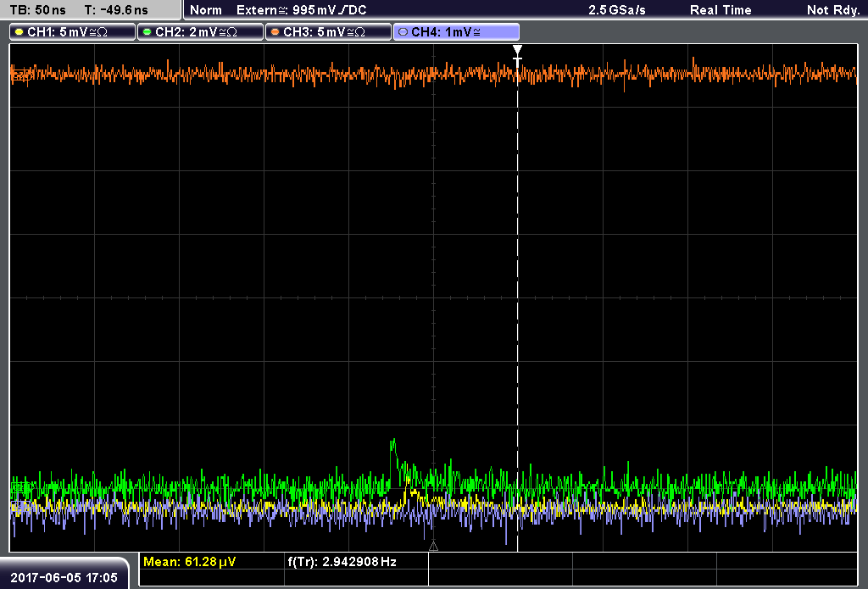Click the 2.5 GSa/s sample rate
Viewport: 868px width, 589px height.
pyautogui.click(x=617, y=10)
